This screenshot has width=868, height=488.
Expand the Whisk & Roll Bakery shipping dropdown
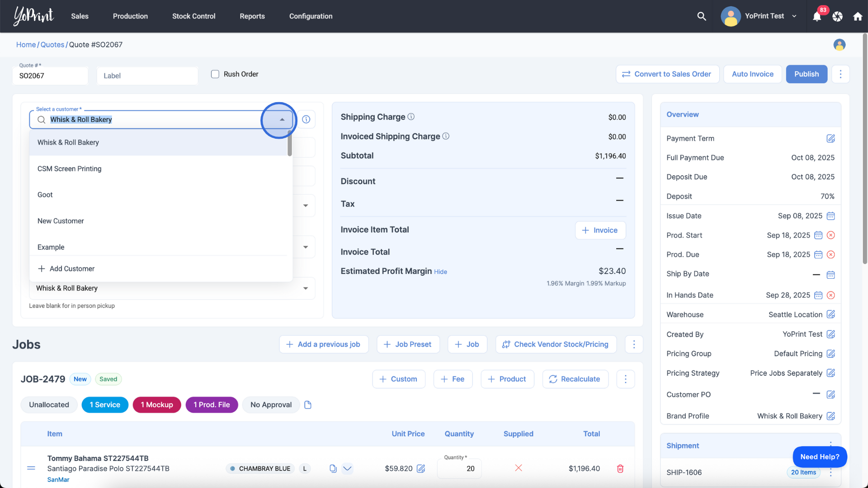point(306,288)
